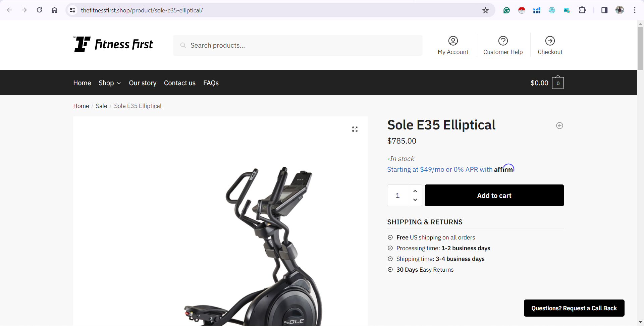Click SHIPPING & RETURNS heading
This screenshot has height=326, width=644.
pyautogui.click(x=425, y=222)
